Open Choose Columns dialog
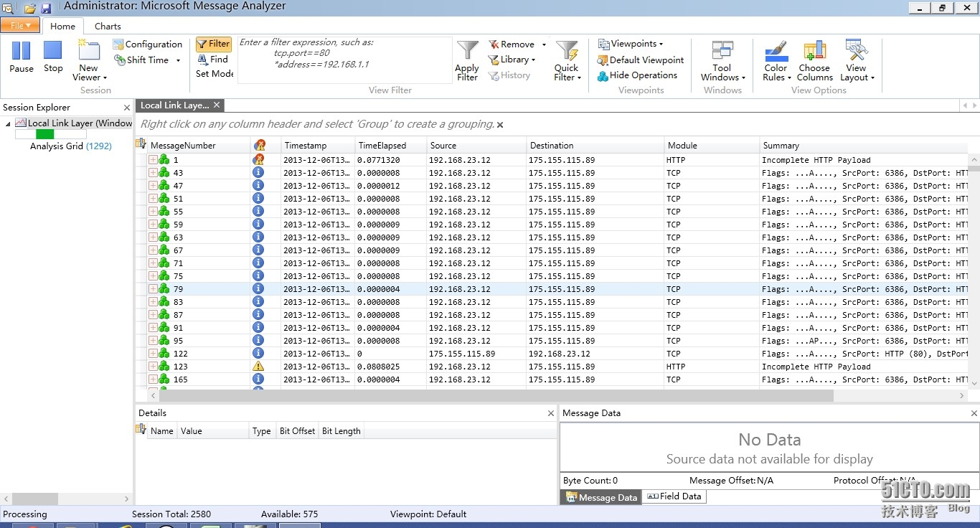This screenshot has height=528, width=980. (814, 61)
